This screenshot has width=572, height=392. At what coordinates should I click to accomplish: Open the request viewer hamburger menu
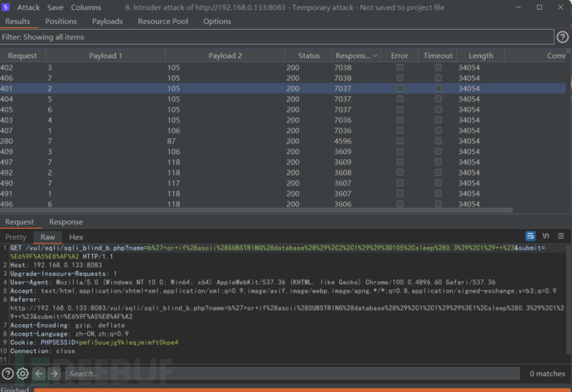[x=561, y=236]
